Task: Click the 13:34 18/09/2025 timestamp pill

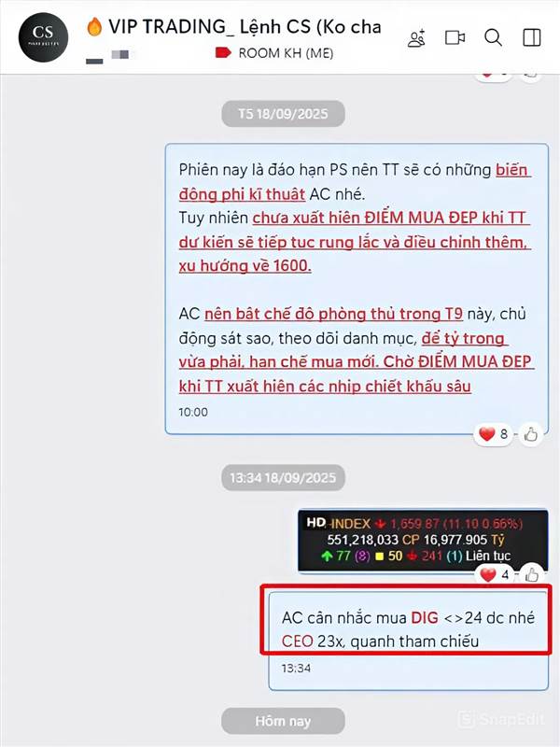Action: 283,478
